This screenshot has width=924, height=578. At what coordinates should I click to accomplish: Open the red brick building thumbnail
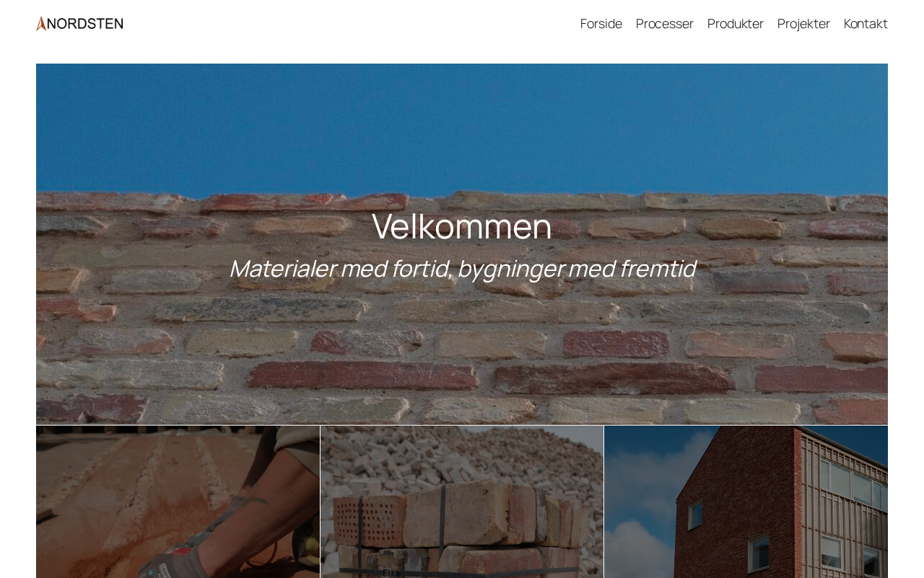746,501
